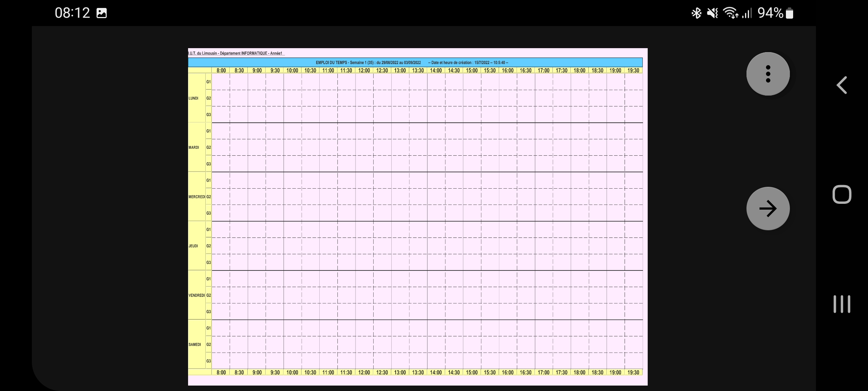Open the three-dot options menu

pyautogui.click(x=768, y=74)
